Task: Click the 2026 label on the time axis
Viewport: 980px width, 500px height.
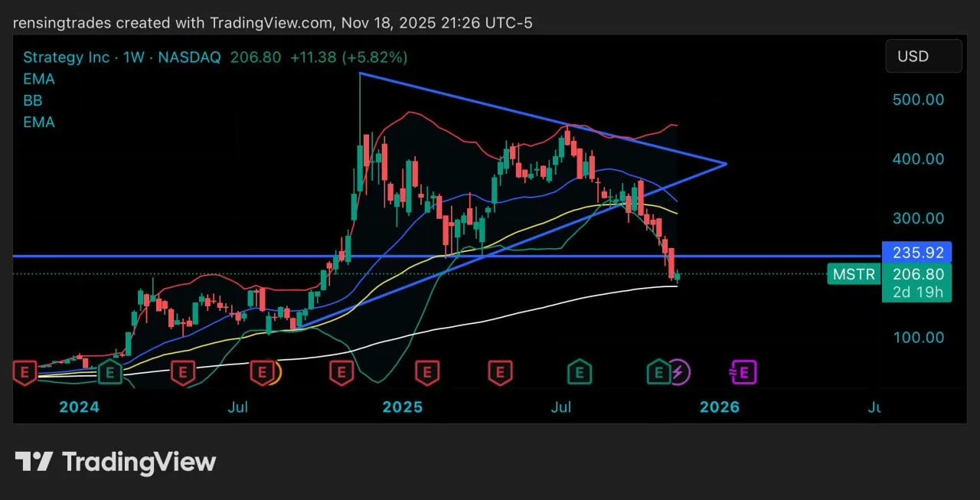Action: coord(719,407)
